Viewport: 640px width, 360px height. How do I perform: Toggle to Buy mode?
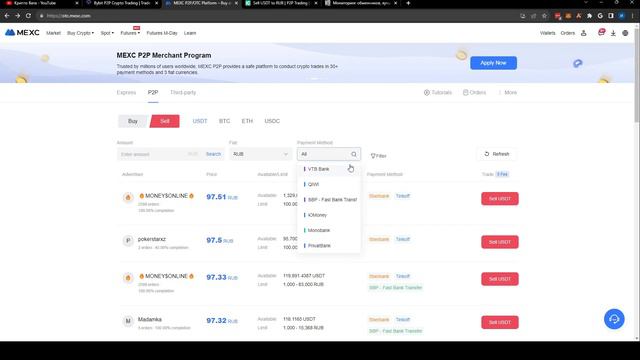pyautogui.click(x=133, y=121)
